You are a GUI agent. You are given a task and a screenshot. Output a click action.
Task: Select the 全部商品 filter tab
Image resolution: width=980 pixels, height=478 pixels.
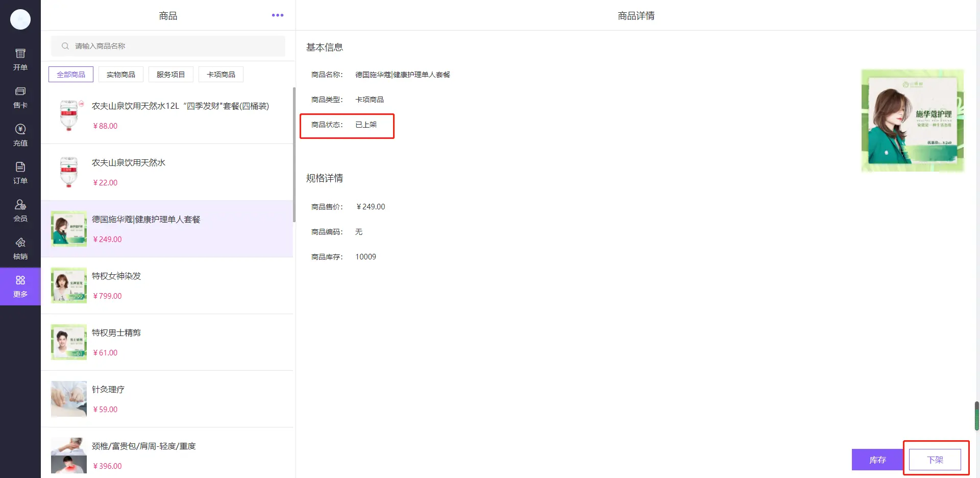[x=71, y=75]
